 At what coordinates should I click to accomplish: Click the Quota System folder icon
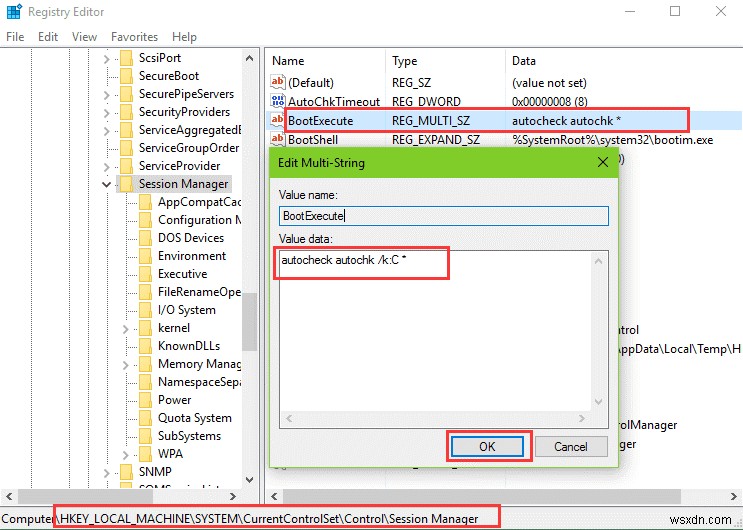pos(145,419)
